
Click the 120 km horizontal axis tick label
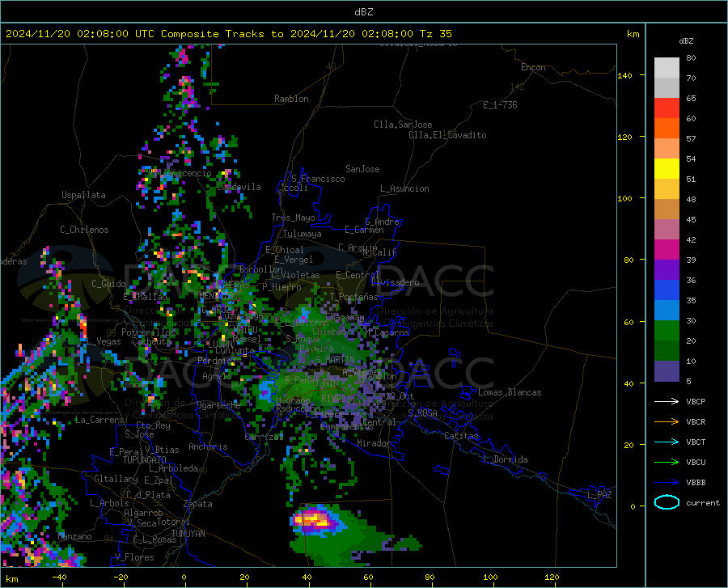click(x=552, y=577)
